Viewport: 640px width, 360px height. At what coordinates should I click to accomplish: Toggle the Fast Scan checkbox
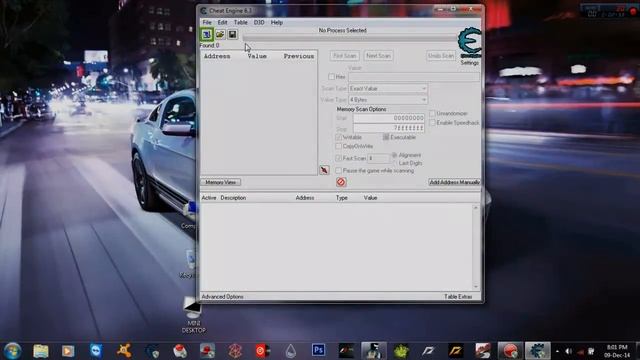pyautogui.click(x=338, y=158)
